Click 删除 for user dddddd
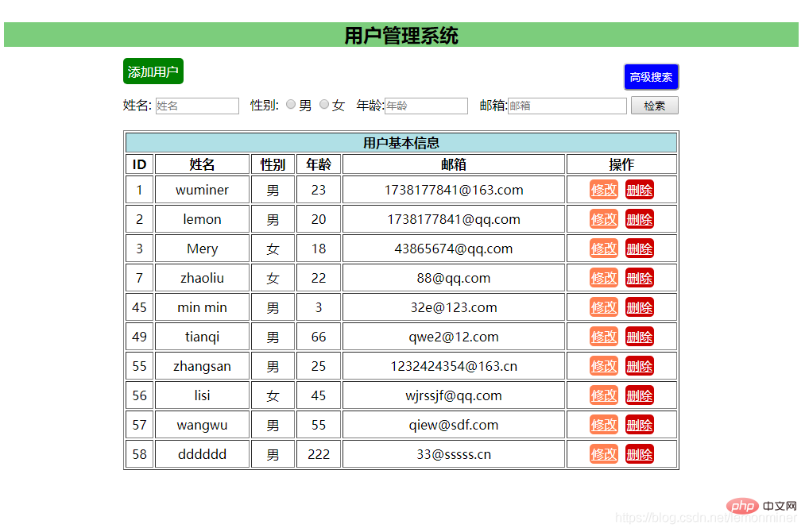805x532 pixels. [x=640, y=453]
